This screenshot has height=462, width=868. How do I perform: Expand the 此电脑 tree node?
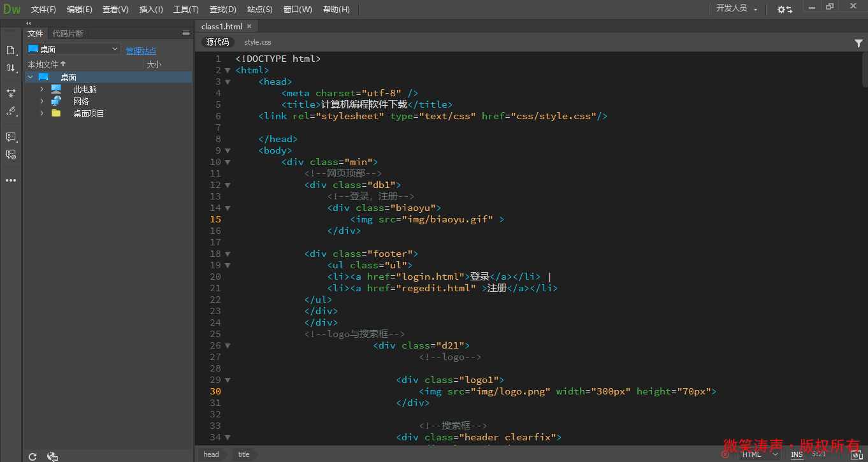[42, 89]
